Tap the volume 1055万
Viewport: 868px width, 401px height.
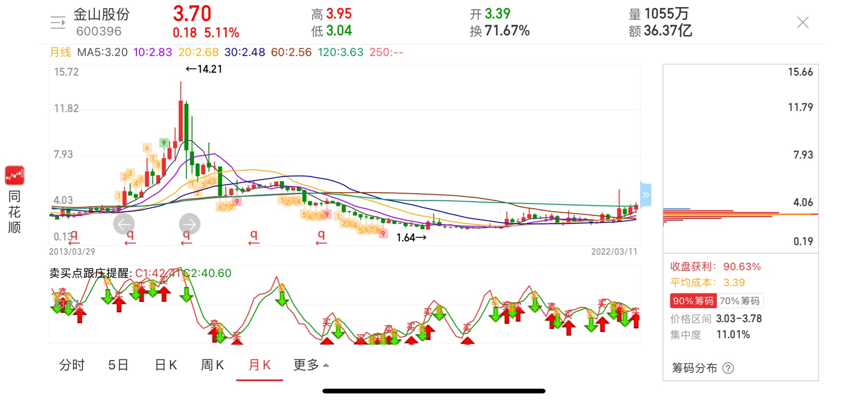[666, 14]
